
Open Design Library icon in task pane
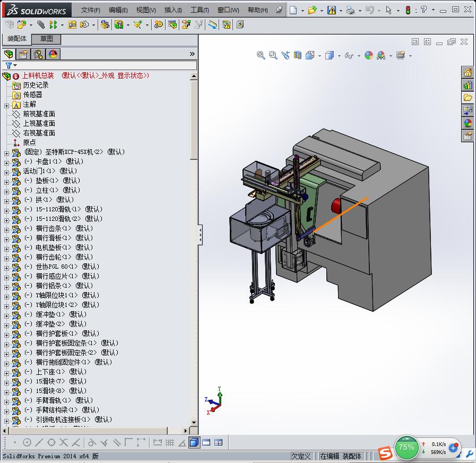coord(468,85)
